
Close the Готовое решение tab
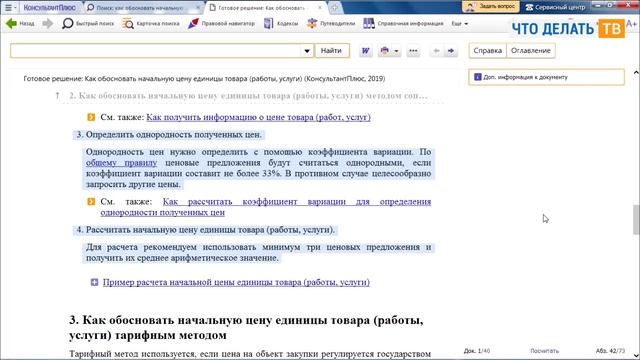320,8
